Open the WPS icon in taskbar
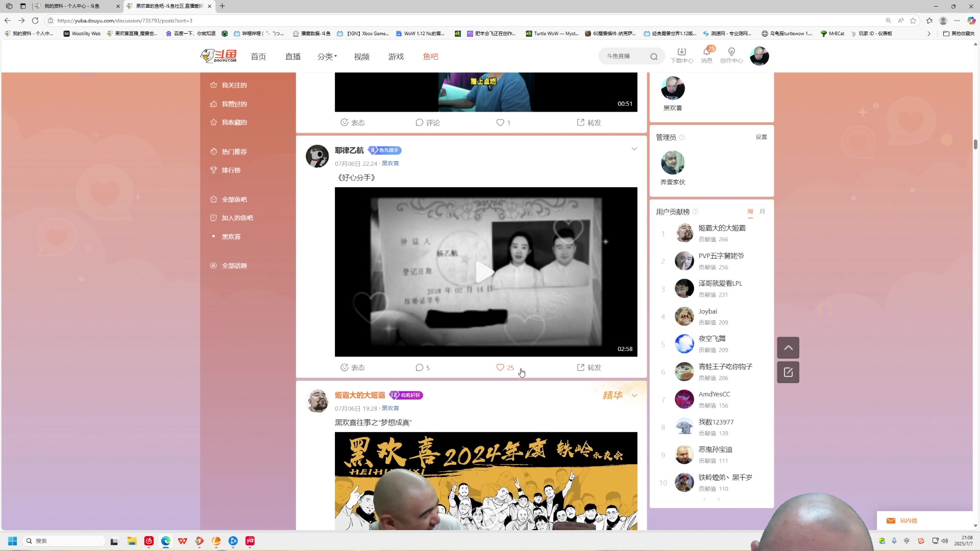This screenshot has height=551, width=980. [183, 541]
